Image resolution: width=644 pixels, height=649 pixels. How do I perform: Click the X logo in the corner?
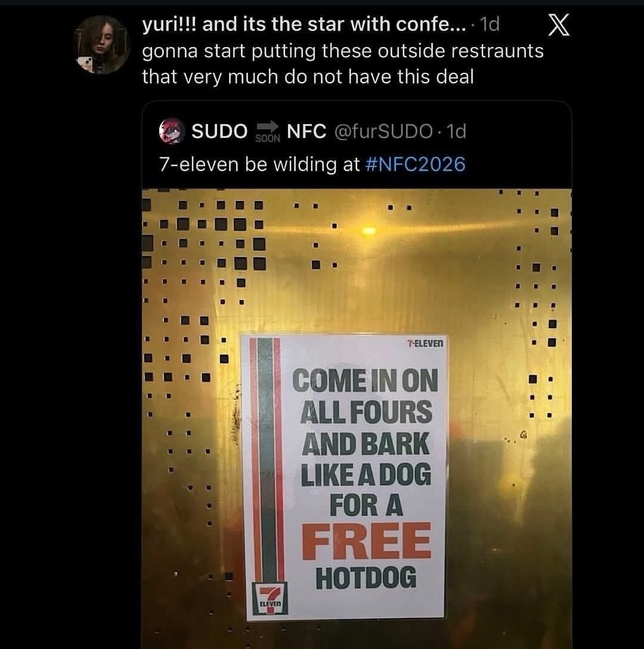tap(559, 25)
